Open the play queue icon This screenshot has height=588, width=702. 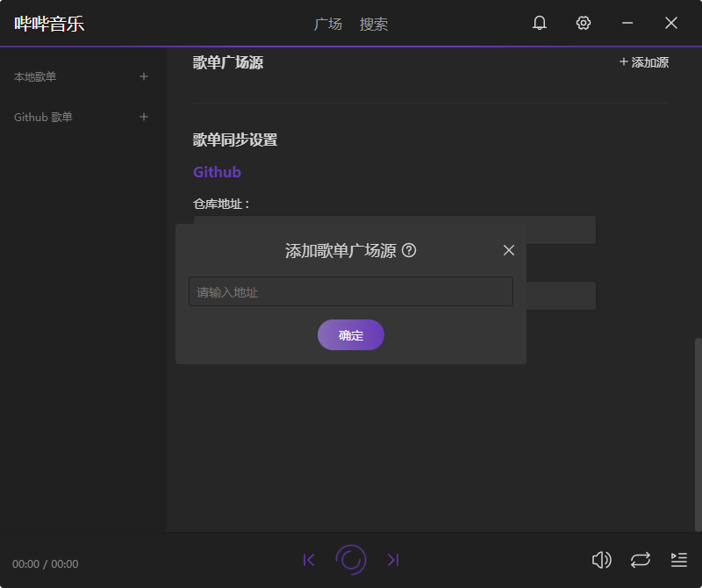pyautogui.click(x=678, y=559)
